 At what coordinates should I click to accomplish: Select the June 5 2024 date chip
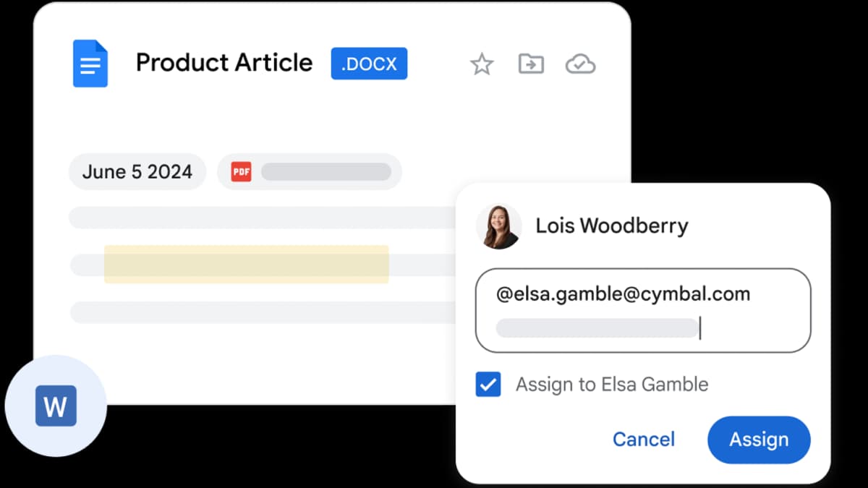[137, 172]
